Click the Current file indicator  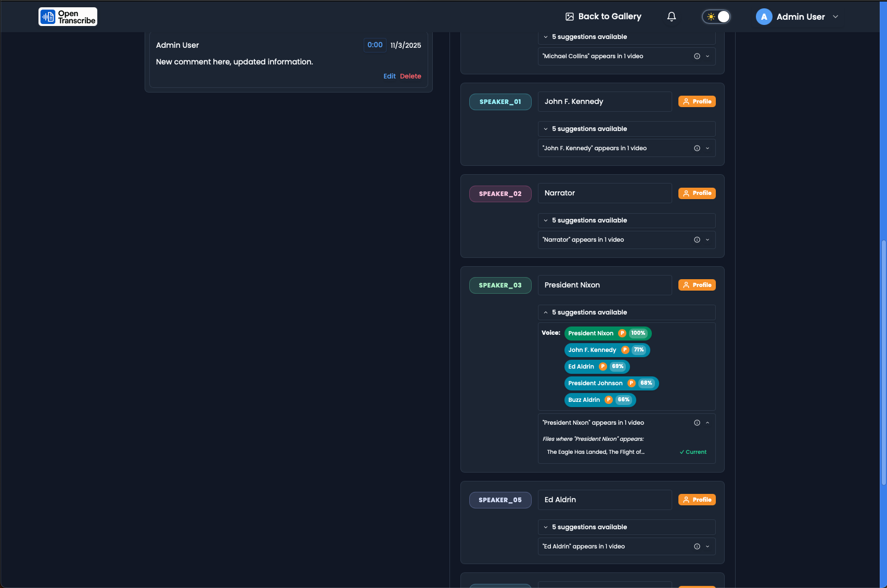coord(693,452)
